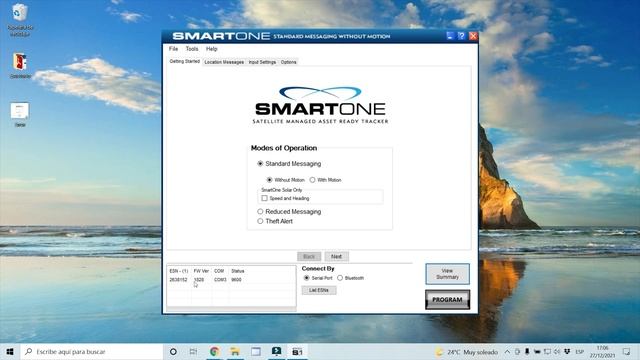Screen dimensions: 640x360
Task: Open the Tools menu
Action: (x=192, y=49)
